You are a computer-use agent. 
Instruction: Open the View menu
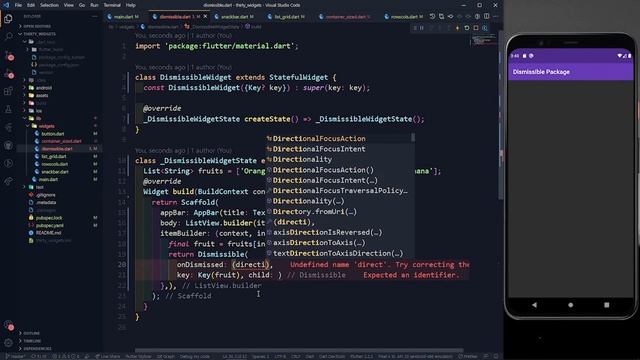(69, 5)
